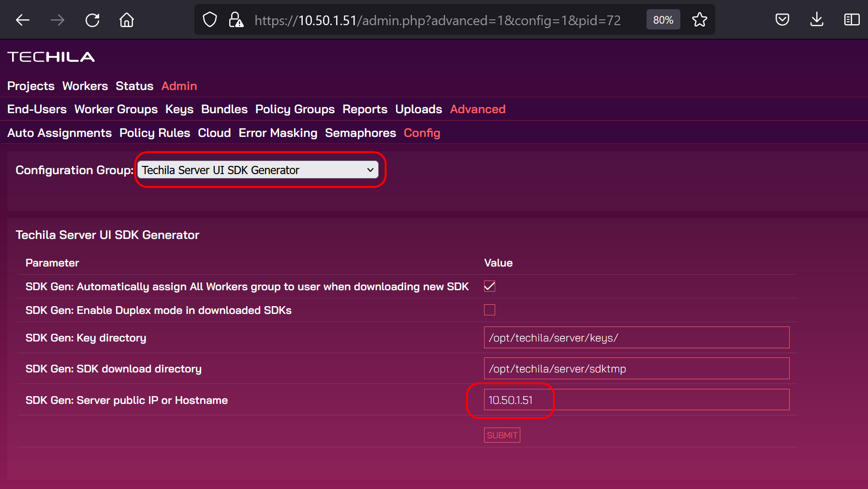Open the downloads arrow icon
The width and height of the screenshot is (868, 489).
click(x=817, y=20)
